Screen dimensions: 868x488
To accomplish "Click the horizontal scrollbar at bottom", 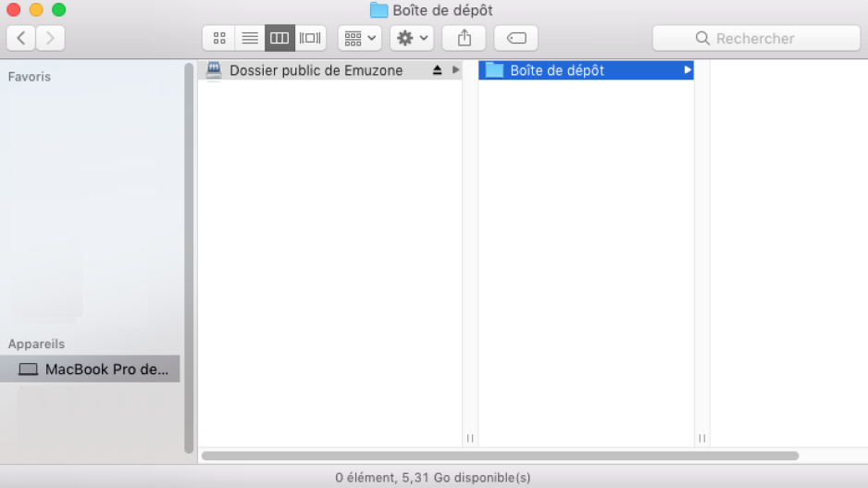I will pos(500,456).
